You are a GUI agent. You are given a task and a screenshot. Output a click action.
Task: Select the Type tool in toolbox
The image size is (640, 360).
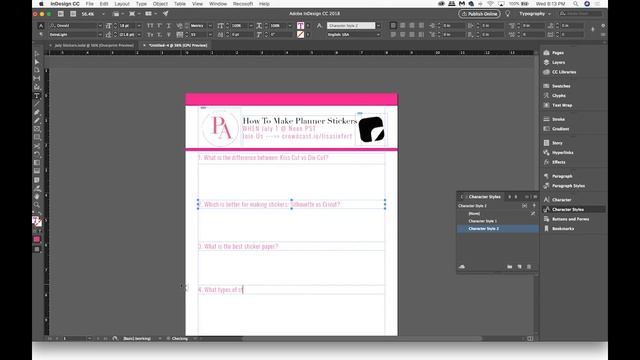[37, 96]
